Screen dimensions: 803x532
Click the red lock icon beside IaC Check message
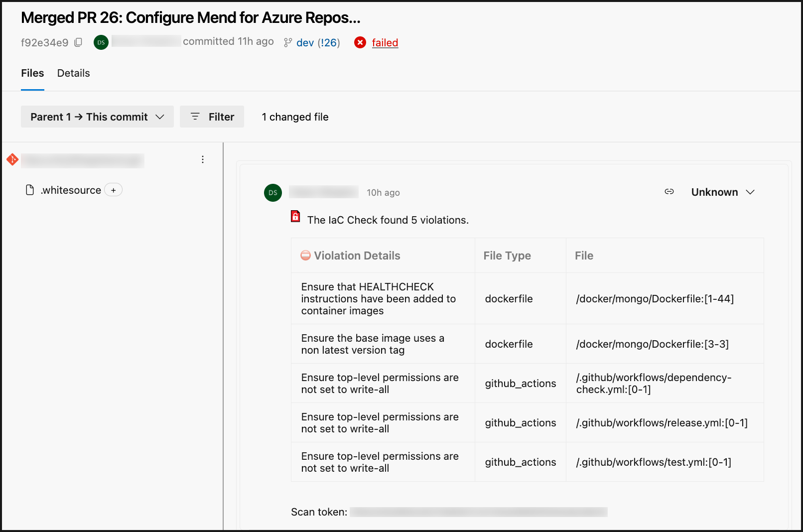(x=295, y=217)
